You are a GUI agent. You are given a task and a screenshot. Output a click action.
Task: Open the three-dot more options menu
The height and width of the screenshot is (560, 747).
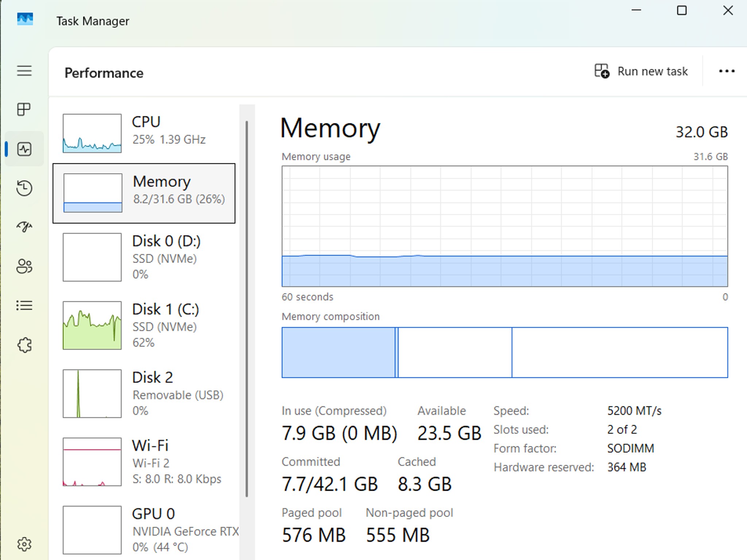[x=727, y=71]
